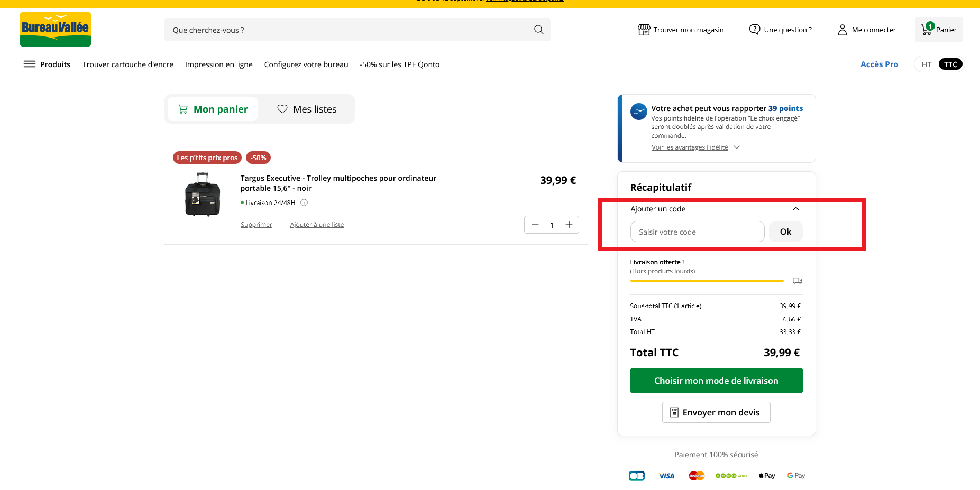Select the Mon panier tab
This screenshot has width=980, height=490.
tap(213, 109)
